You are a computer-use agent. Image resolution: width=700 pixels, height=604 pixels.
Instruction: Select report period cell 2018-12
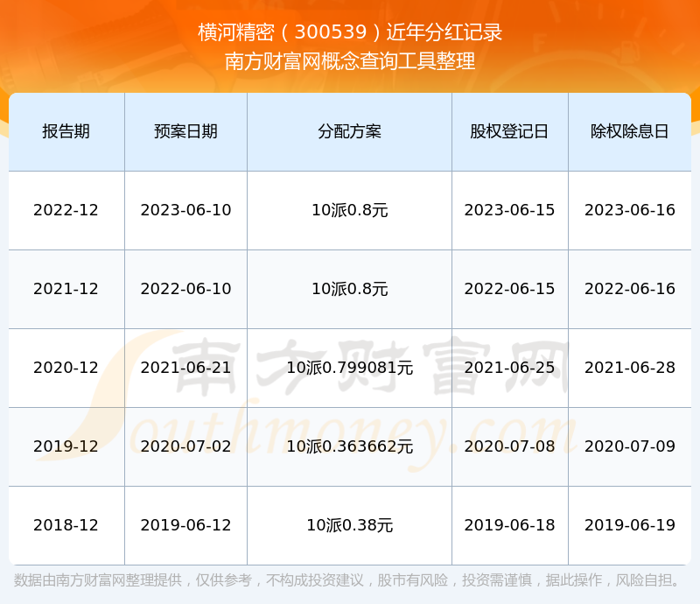[x=66, y=525]
